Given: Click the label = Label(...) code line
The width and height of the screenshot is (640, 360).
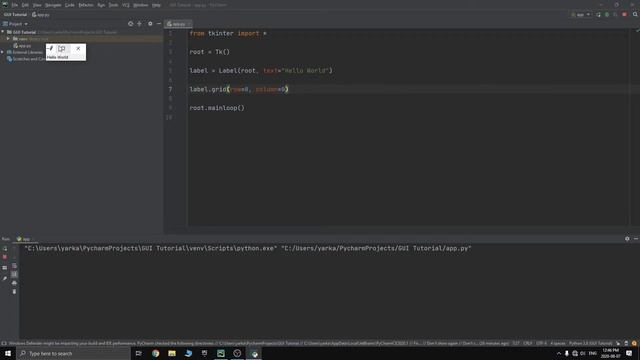Looking at the screenshot, I should point(261,71).
